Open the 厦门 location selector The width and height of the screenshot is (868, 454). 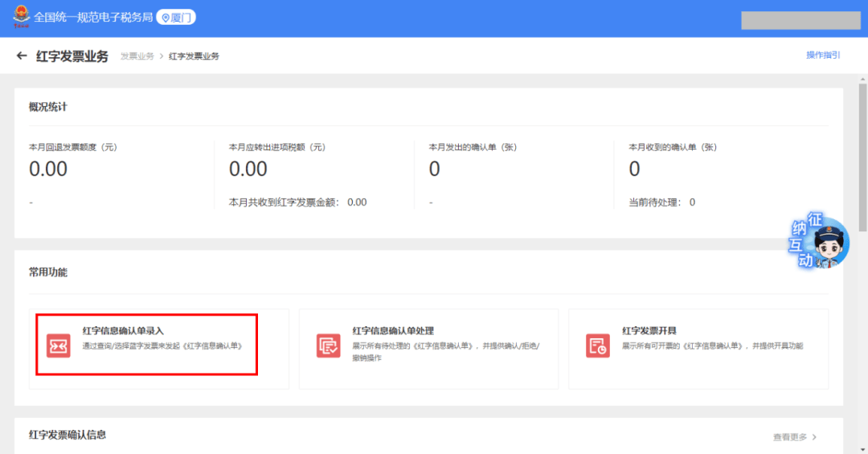pyautogui.click(x=176, y=18)
